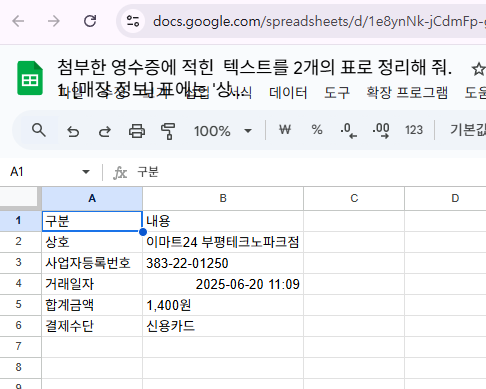Select cell 2025-06-20 11:09
This screenshot has width=486, height=389.
click(223, 284)
